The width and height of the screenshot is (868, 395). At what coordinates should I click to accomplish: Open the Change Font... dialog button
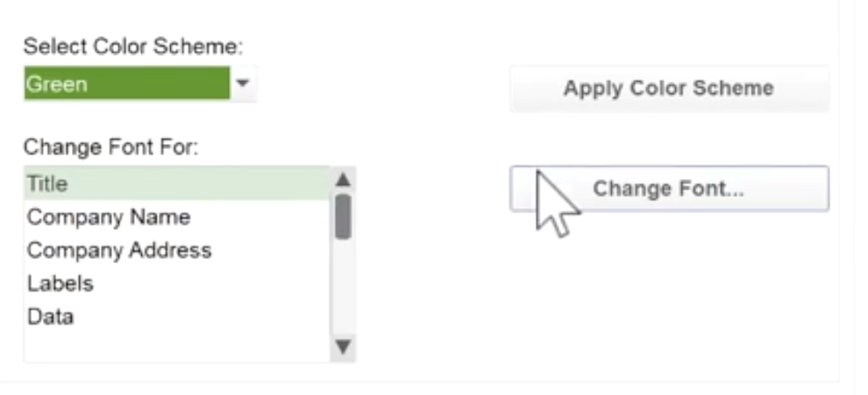pos(669,189)
